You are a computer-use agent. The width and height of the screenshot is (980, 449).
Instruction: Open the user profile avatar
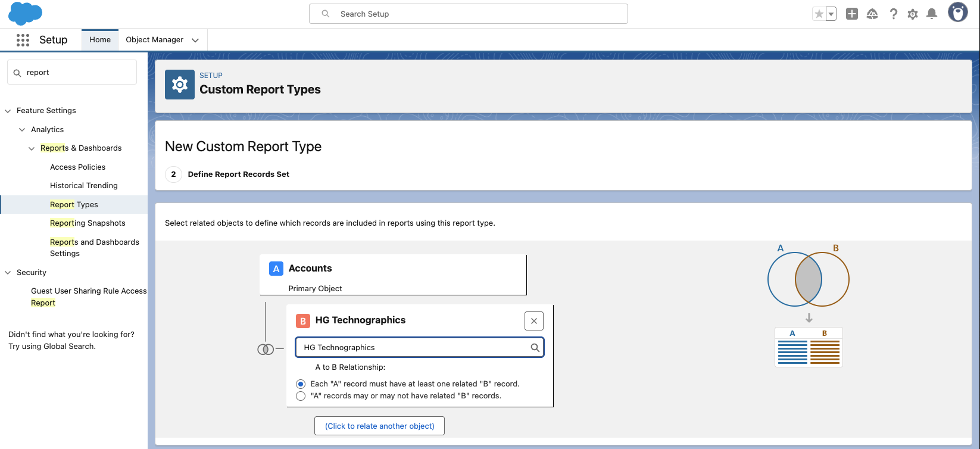pyautogui.click(x=958, y=13)
